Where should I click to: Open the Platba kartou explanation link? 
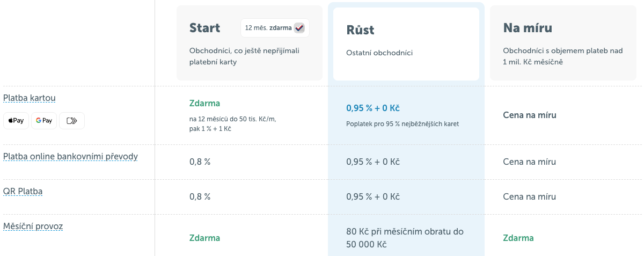[x=30, y=98]
